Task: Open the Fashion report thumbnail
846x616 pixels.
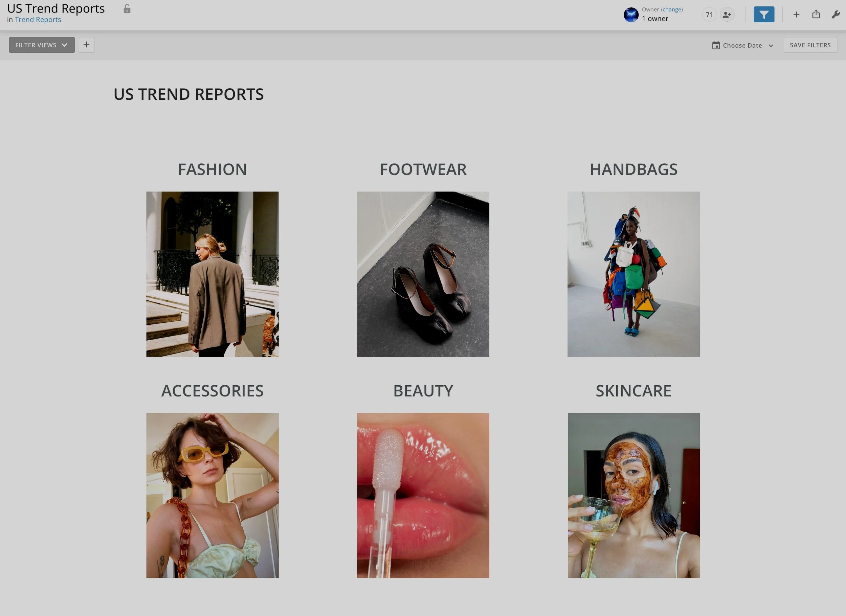Action: [x=212, y=274]
